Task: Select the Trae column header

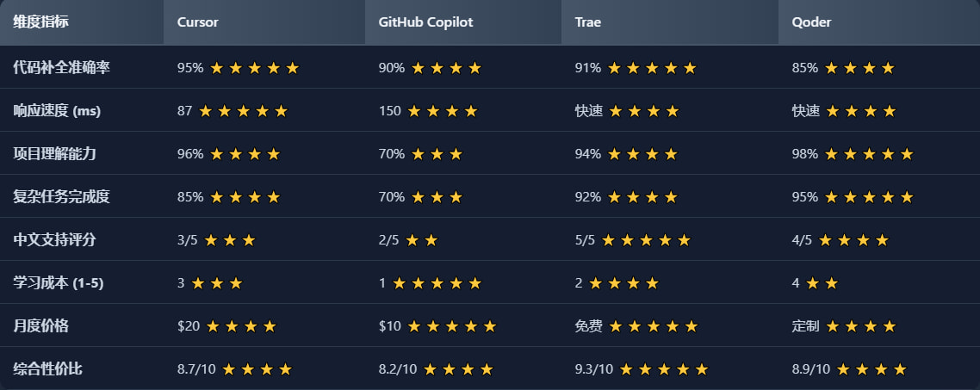Action: point(588,22)
